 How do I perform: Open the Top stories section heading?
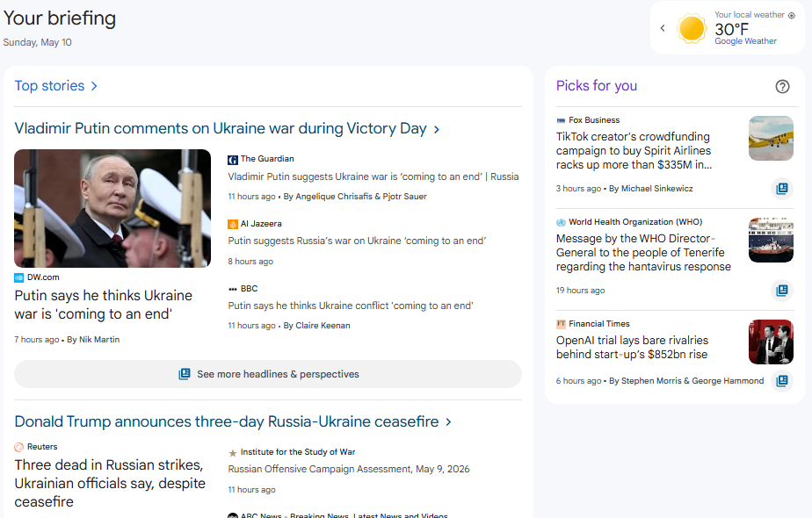point(49,86)
